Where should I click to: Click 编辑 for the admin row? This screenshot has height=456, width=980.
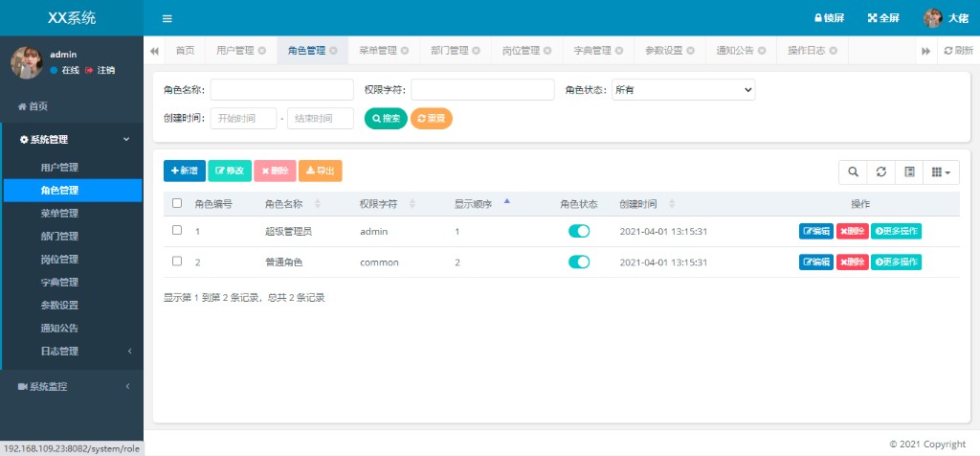(816, 232)
